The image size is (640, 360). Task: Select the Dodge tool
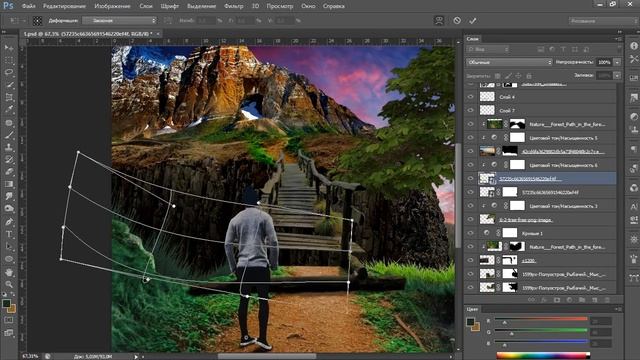[9, 209]
